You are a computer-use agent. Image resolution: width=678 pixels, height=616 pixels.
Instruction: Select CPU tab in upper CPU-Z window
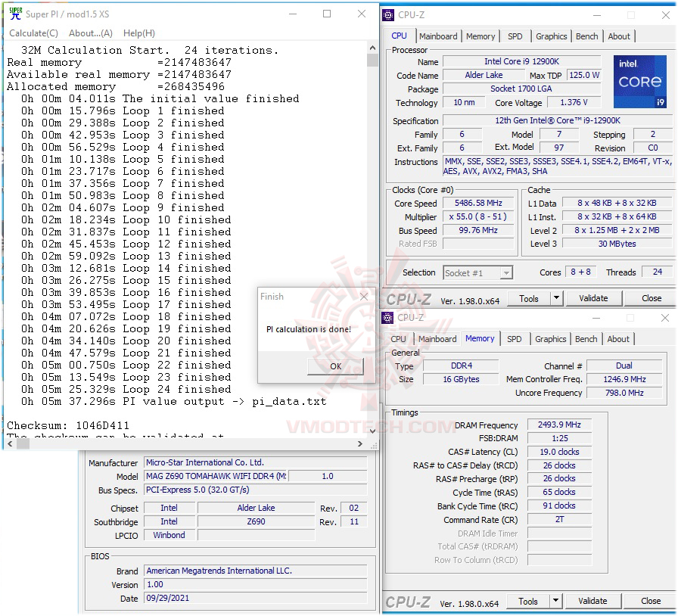(399, 36)
